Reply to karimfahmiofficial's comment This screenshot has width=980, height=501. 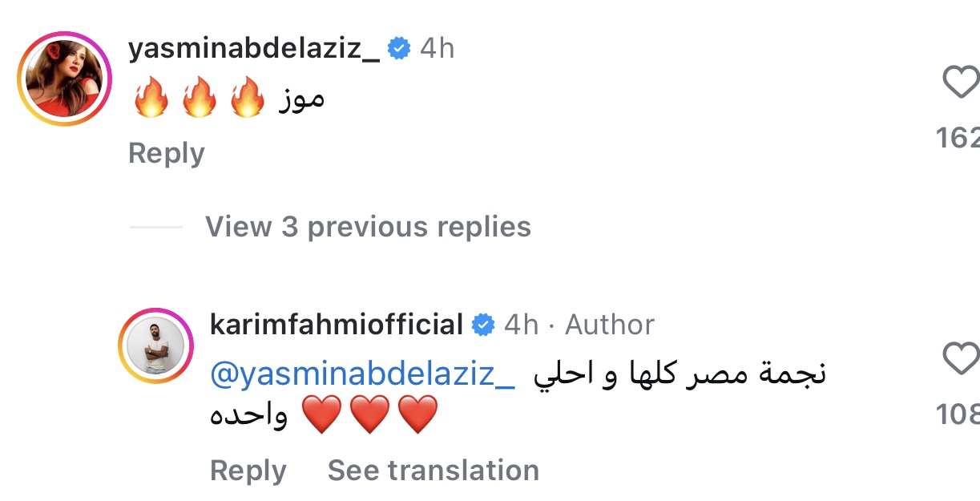tap(248, 471)
